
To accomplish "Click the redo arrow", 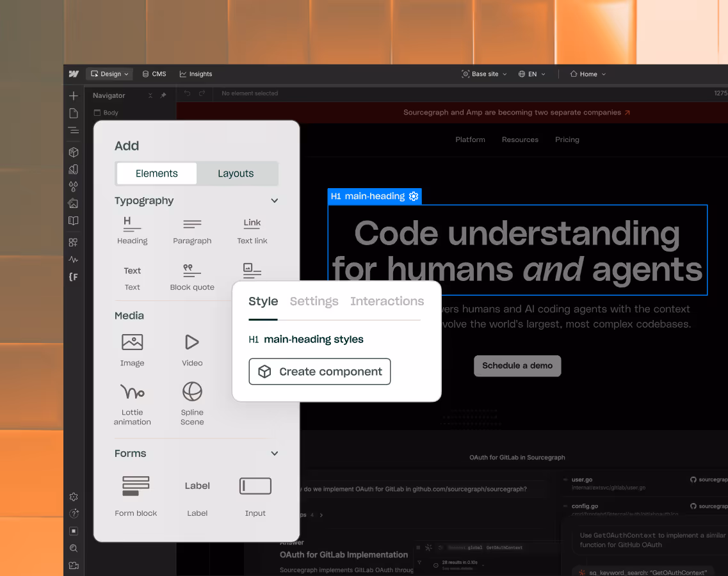I will pyautogui.click(x=202, y=93).
